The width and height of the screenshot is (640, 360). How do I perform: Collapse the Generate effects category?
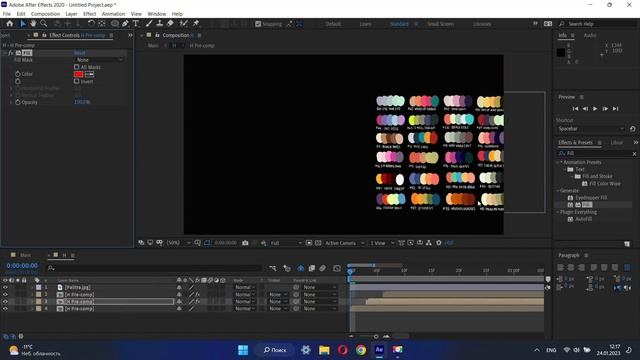coord(558,191)
